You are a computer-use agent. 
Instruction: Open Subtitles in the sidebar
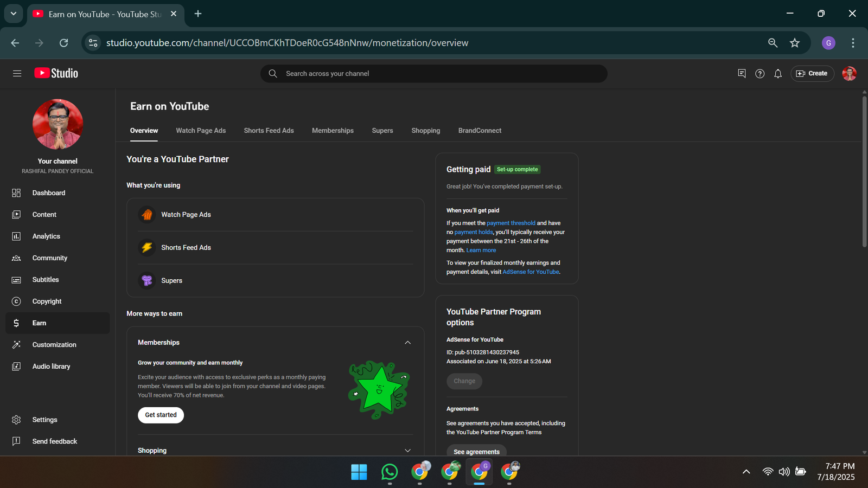coord(58,280)
